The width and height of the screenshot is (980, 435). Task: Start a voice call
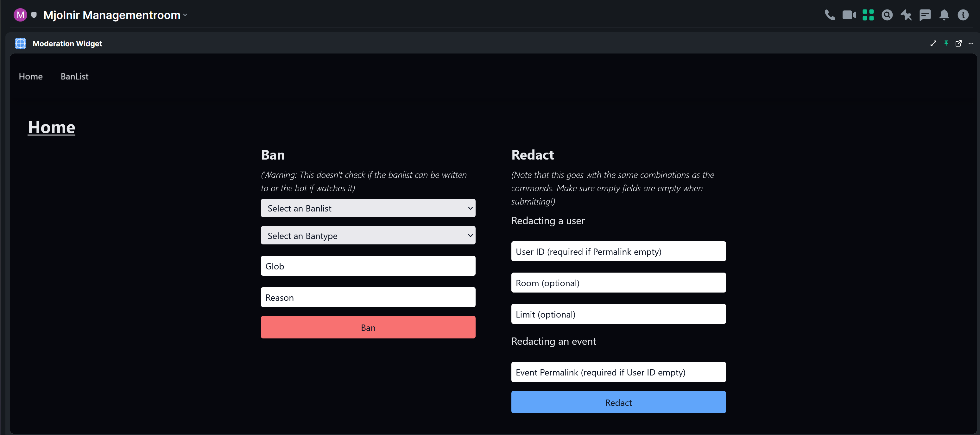pos(830,15)
